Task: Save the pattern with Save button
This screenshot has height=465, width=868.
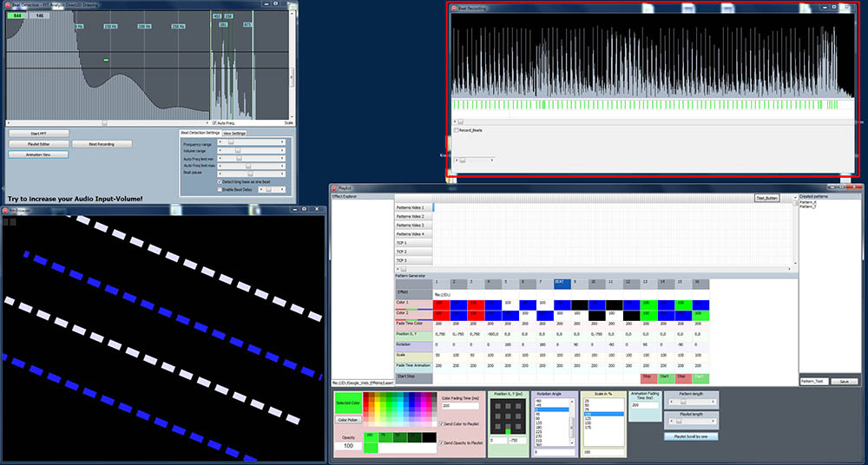Action: 845,381
